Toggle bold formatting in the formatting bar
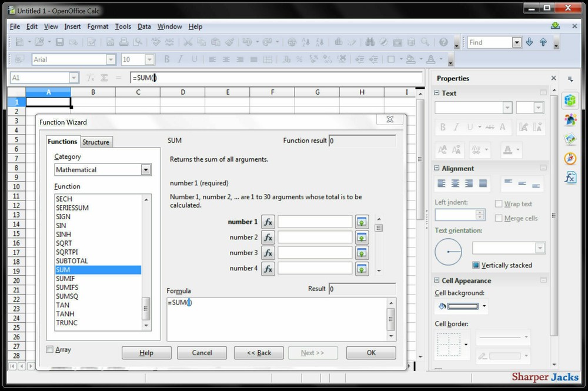 click(166, 59)
